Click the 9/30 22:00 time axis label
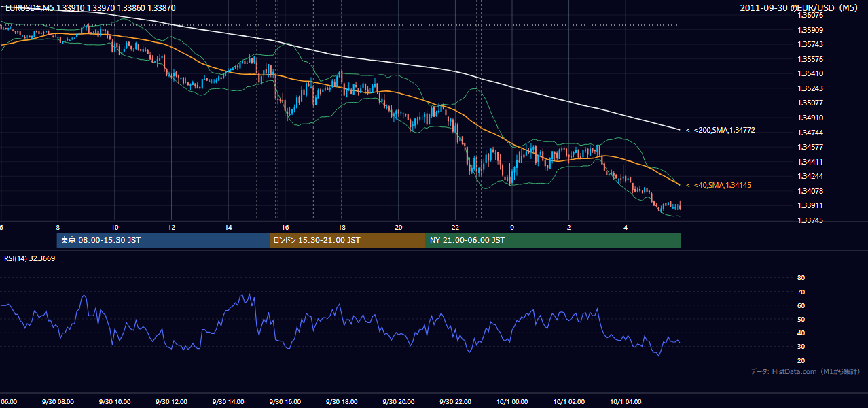This screenshot has width=868, height=408. coord(455,402)
